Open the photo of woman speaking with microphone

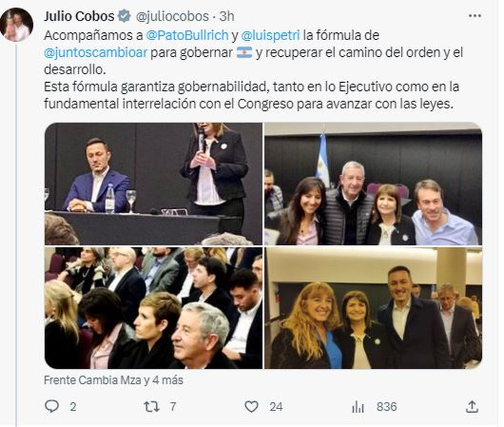click(x=153, y=184)
